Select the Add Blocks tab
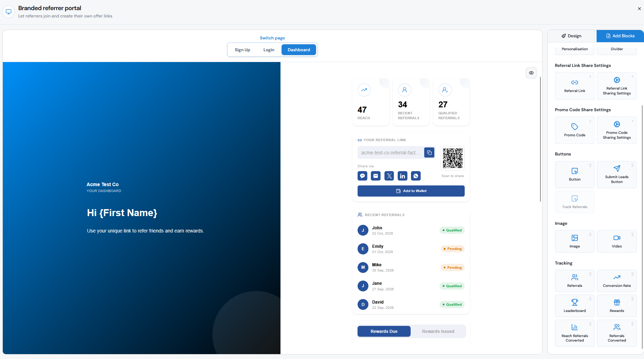The width and height of the screenshot is (644, 359). [620, 36]
